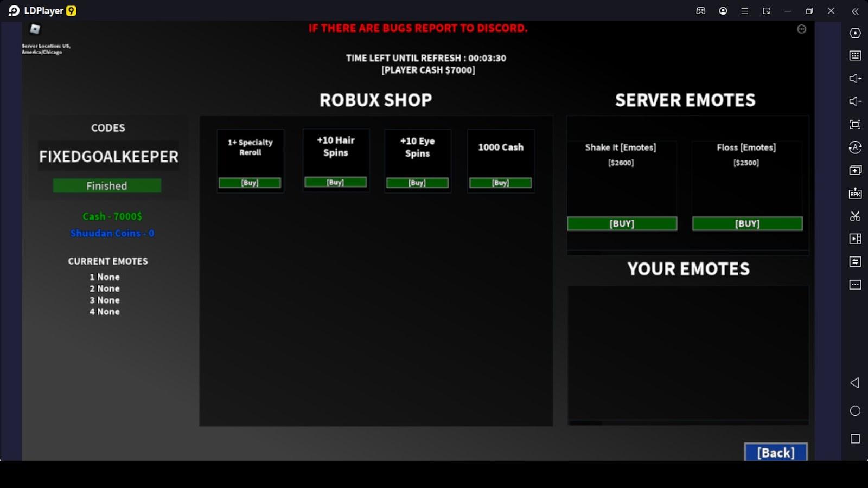Screen dimensions: 868x488
Task: Click the SERVER EMOTES heading
Action: click(x=685, y=100)
